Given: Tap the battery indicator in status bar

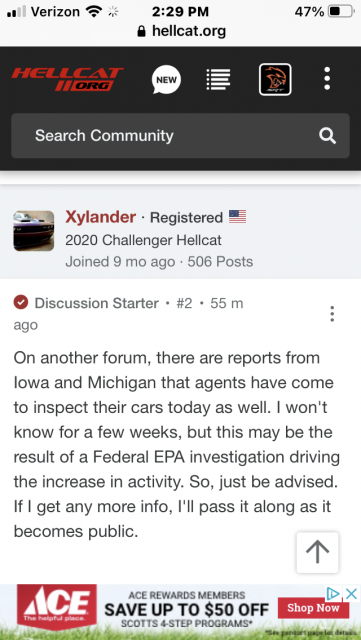Looking at the screenshot, I should coord(341,12).
